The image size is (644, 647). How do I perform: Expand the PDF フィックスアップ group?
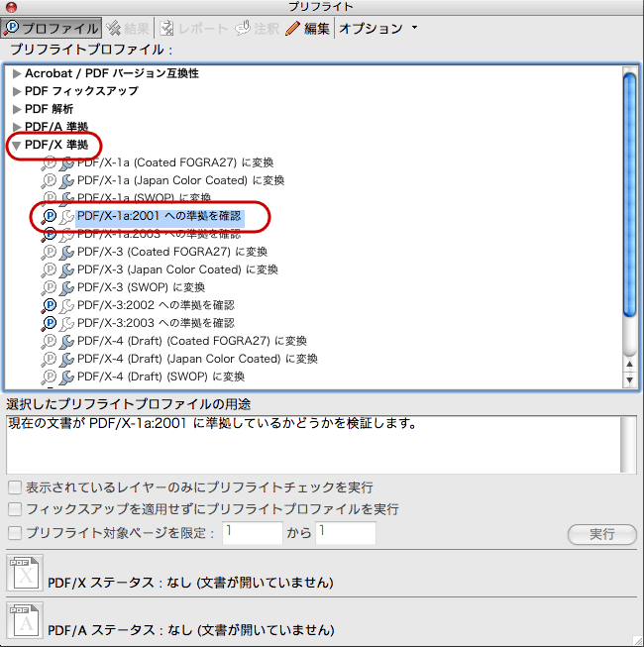point(17,91)
